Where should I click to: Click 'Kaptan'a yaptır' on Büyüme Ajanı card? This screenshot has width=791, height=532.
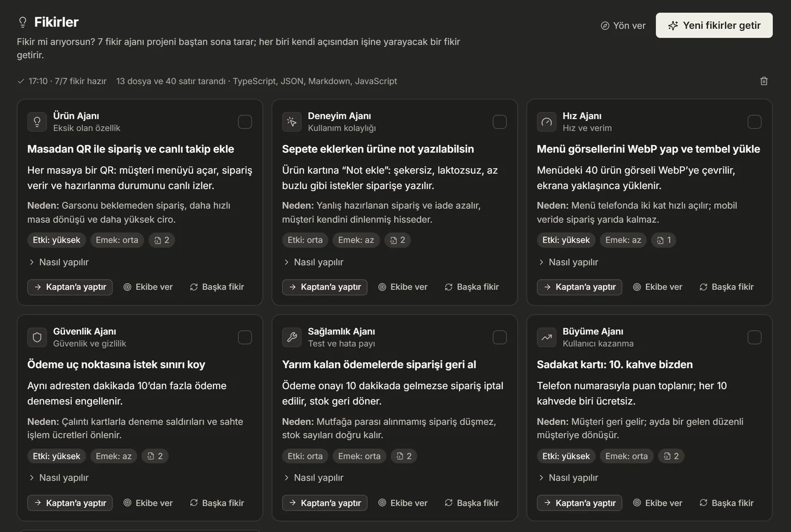click(x=580, y=503)
